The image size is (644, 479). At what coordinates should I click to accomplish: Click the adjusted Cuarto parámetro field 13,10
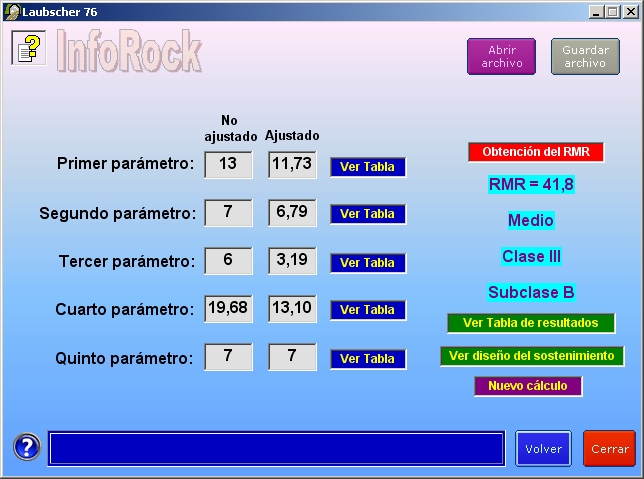pyautogui.click(x=292, y=308)
